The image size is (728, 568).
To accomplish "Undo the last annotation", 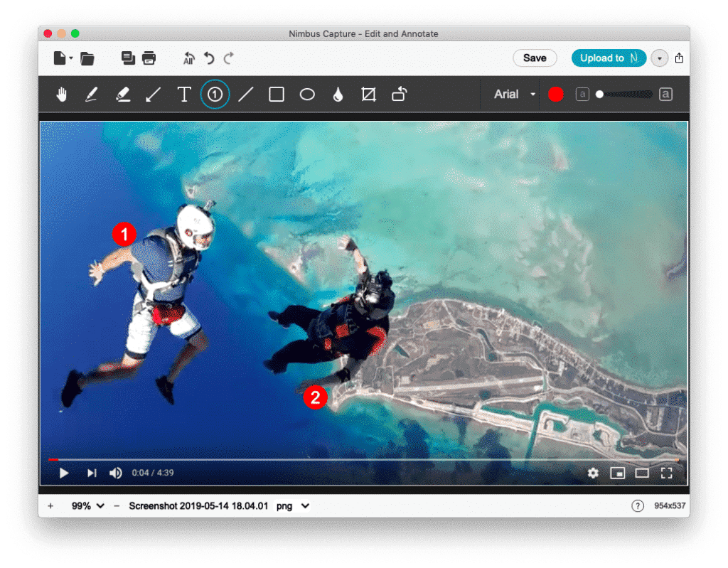I will pos(208,58).
